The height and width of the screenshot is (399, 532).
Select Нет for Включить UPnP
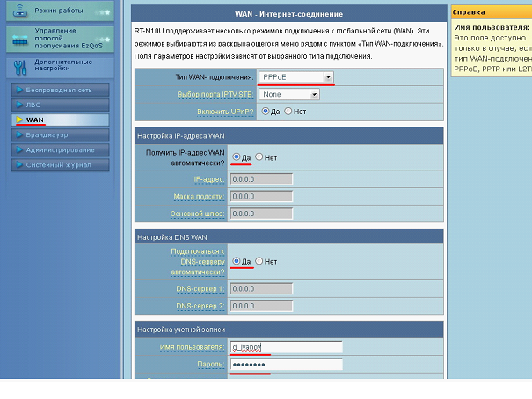(x=288, y=112)
